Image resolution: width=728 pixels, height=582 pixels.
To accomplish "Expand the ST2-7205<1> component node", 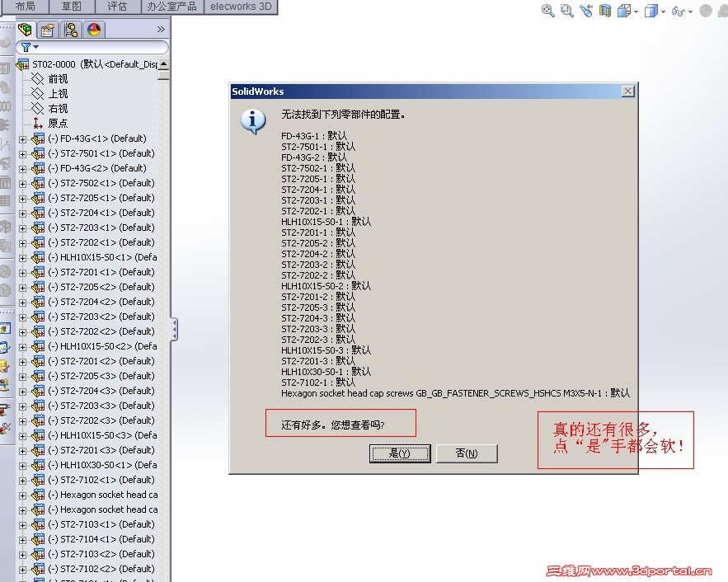I will click(x=22, y=199).
